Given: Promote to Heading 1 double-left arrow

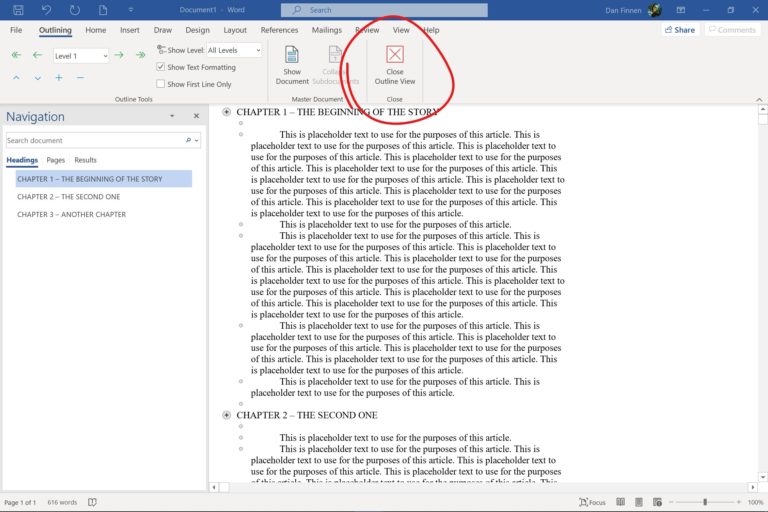Looking at the screenshot, I should tap(16, 56).
